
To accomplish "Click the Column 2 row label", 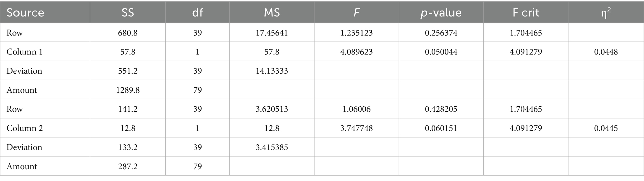I will [x=25, y=128].
